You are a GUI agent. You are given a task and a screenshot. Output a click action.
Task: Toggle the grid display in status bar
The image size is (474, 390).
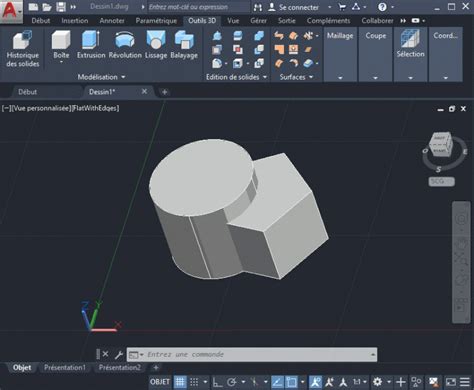pyautogui.click(x=180, y=382)
